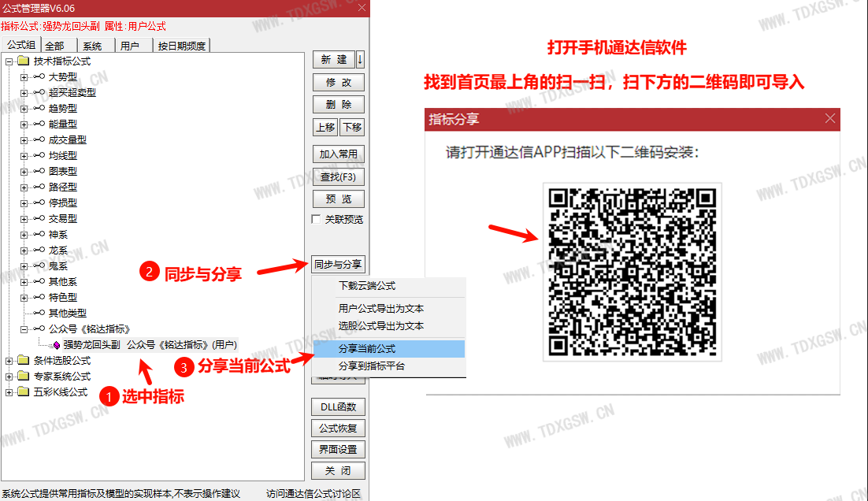
Task: Click the 条件选股公式 folder icon
Action: click(24, 360)
